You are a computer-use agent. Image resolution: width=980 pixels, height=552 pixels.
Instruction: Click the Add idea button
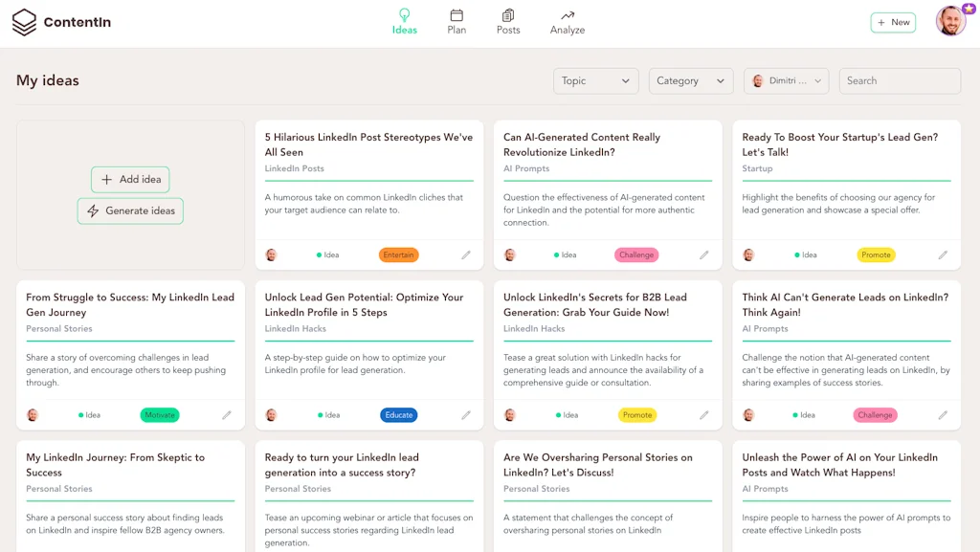tap(131, 180)
